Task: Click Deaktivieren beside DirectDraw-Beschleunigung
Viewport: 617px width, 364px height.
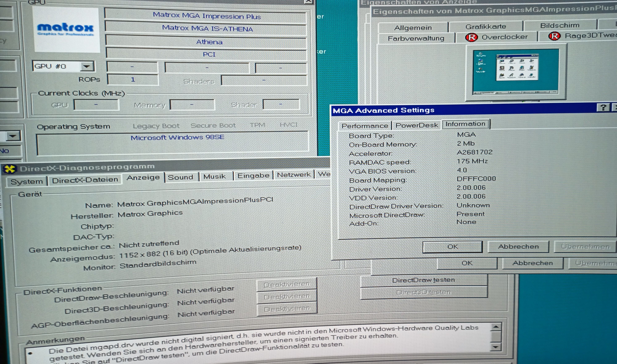Action: (x=286, y=284)
